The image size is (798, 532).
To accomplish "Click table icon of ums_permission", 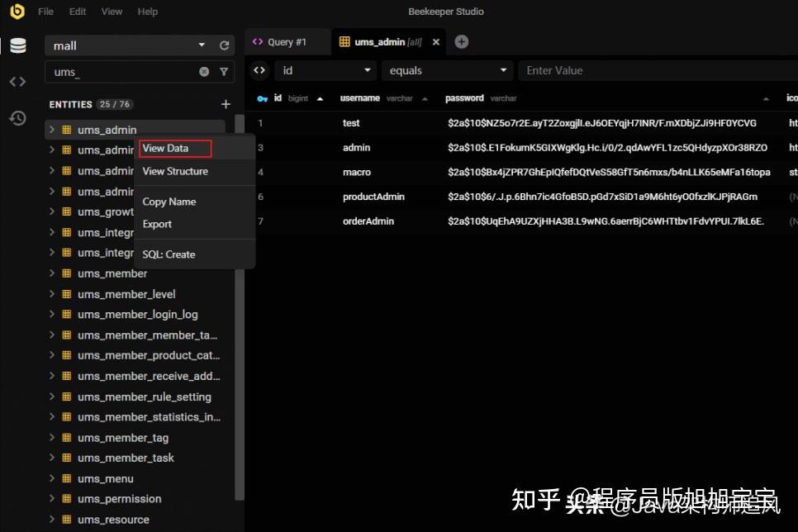I will coord(66,499).
